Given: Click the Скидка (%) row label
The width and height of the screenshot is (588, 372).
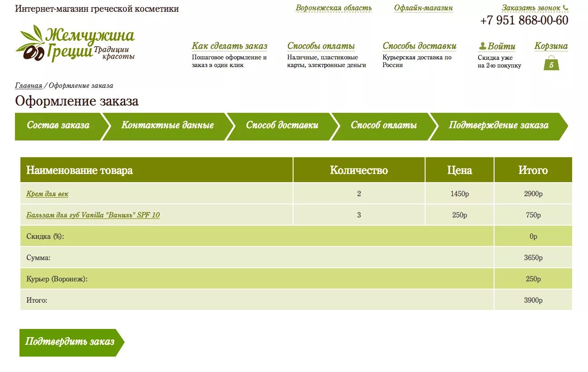Looking at the screenshot, I should coord(45,237).
